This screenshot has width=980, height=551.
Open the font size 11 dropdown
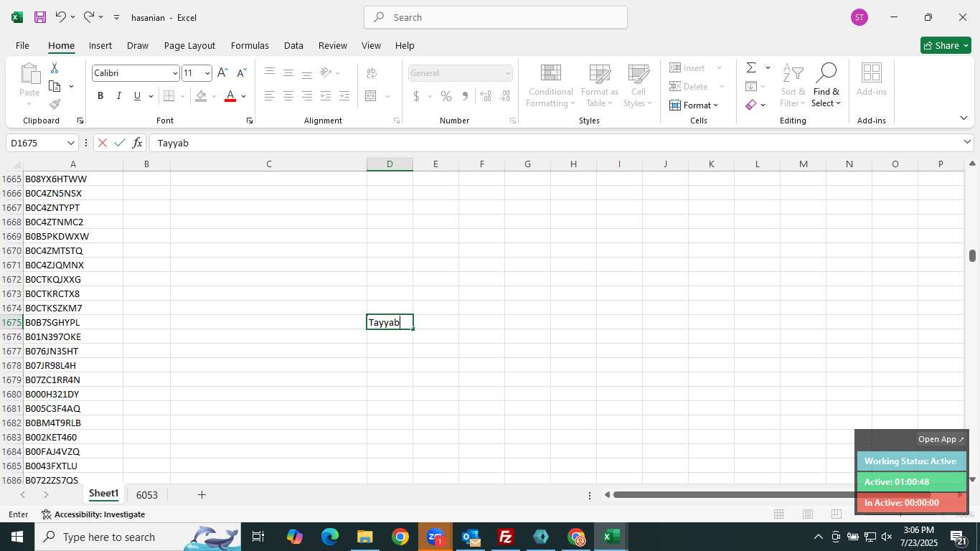(207, 73)
